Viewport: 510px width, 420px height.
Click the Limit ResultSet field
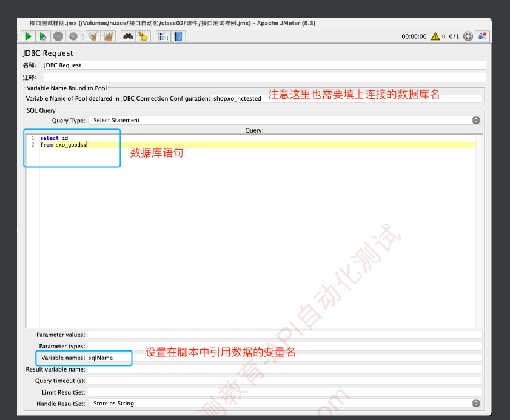click(284, 392)
